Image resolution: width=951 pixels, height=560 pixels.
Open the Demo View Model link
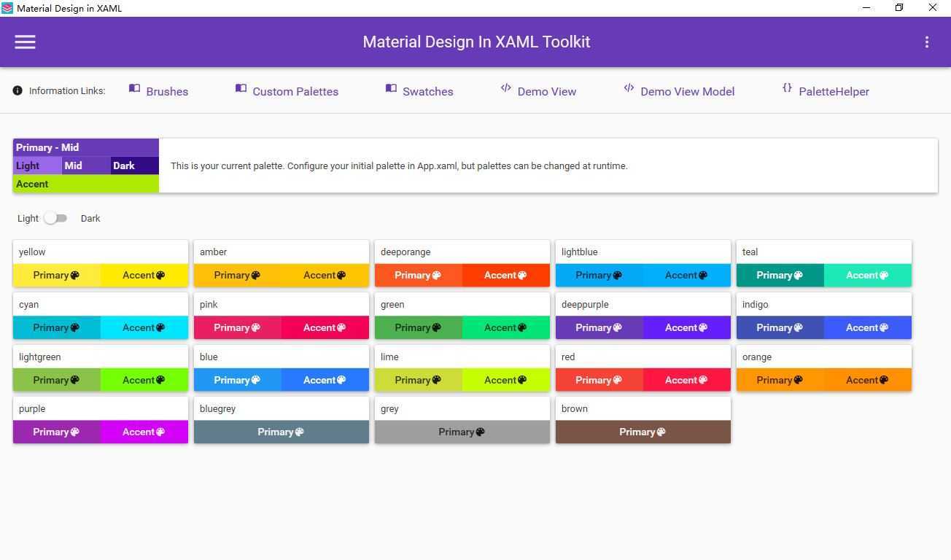coord(687,91)
